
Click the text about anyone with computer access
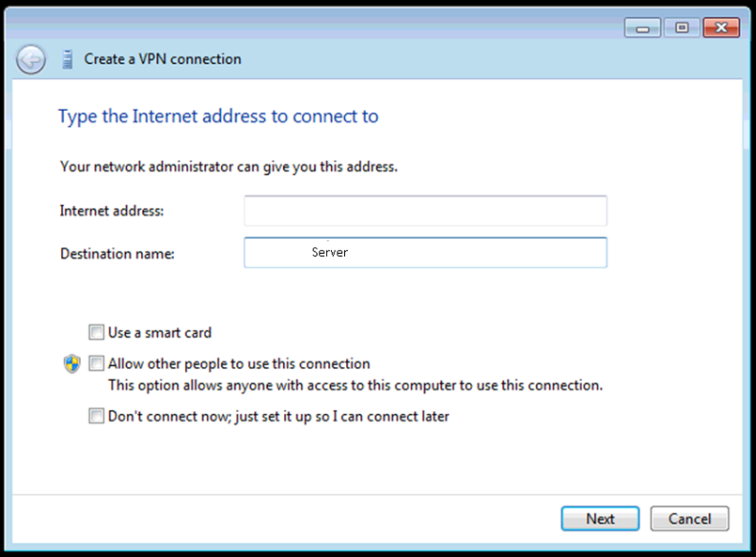point(355,386)
